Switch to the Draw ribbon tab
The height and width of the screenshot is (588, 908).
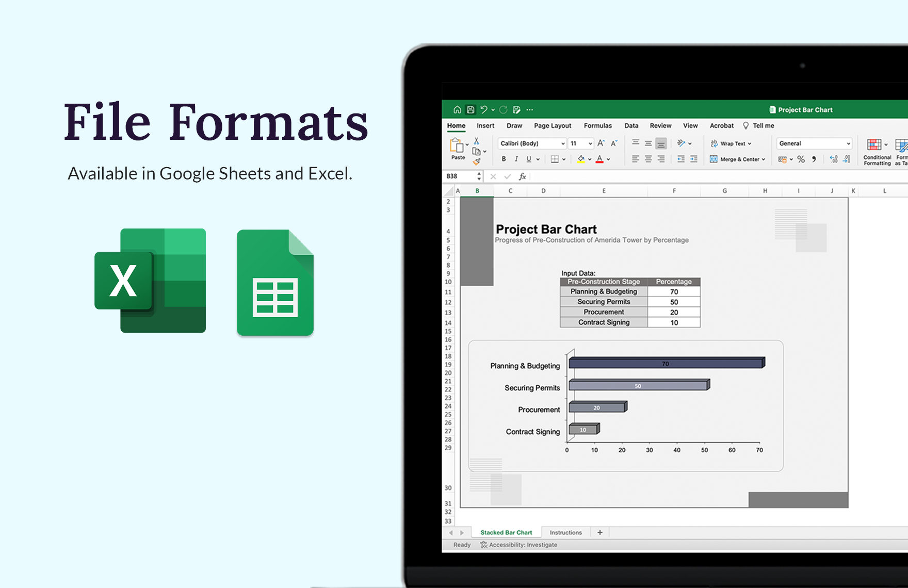(514, 125)
